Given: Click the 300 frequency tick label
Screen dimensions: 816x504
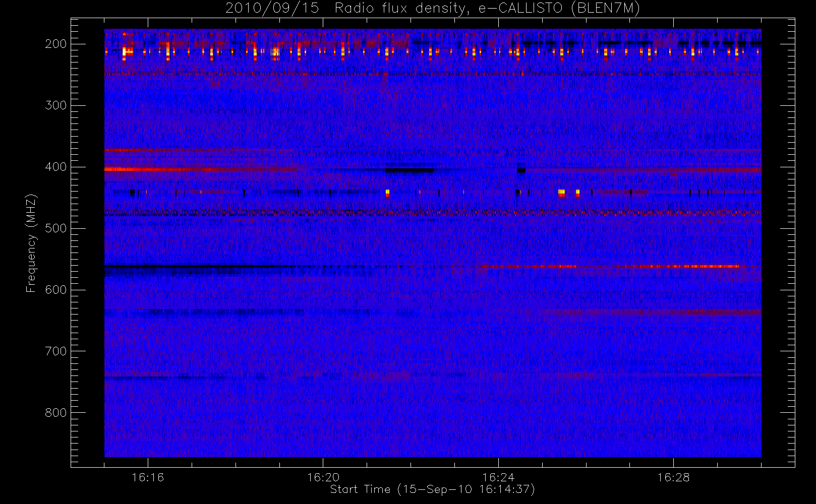Looking at the screenshot, I should coord(56,105).
